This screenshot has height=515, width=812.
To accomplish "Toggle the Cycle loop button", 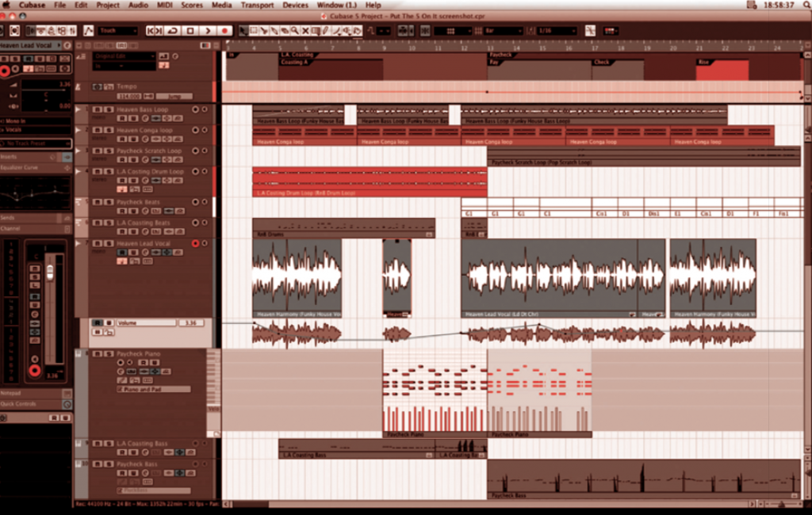I will [173, 31].
